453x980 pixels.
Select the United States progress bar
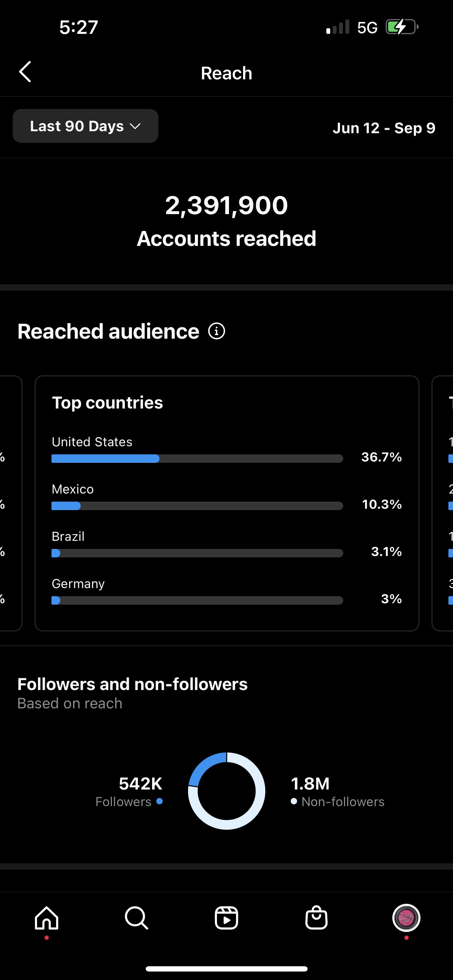[197, 458]
